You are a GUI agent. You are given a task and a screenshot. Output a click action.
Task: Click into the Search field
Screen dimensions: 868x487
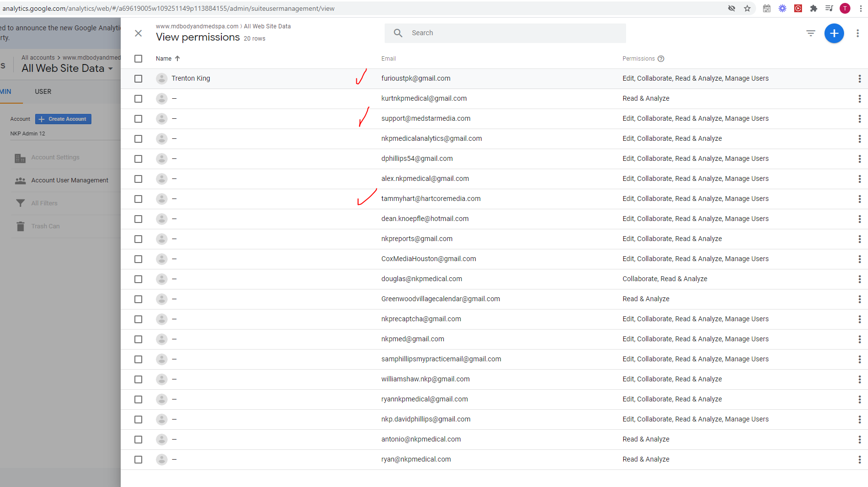coord(505,33)
